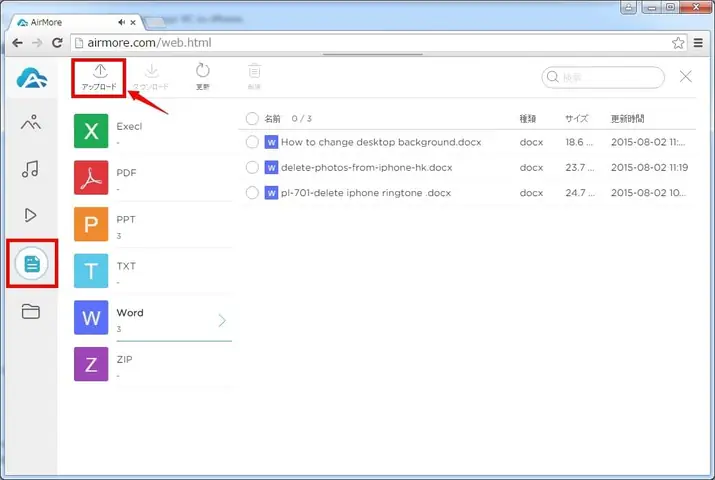Click the 24.7 size cell
Image resolution: width=715 pixels, height=480 pixels.
580,193
